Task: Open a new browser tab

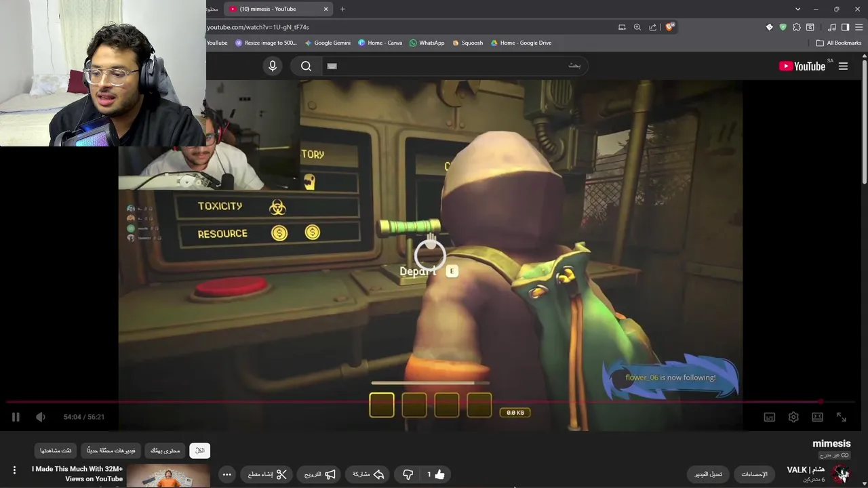Action: (342, 9)
